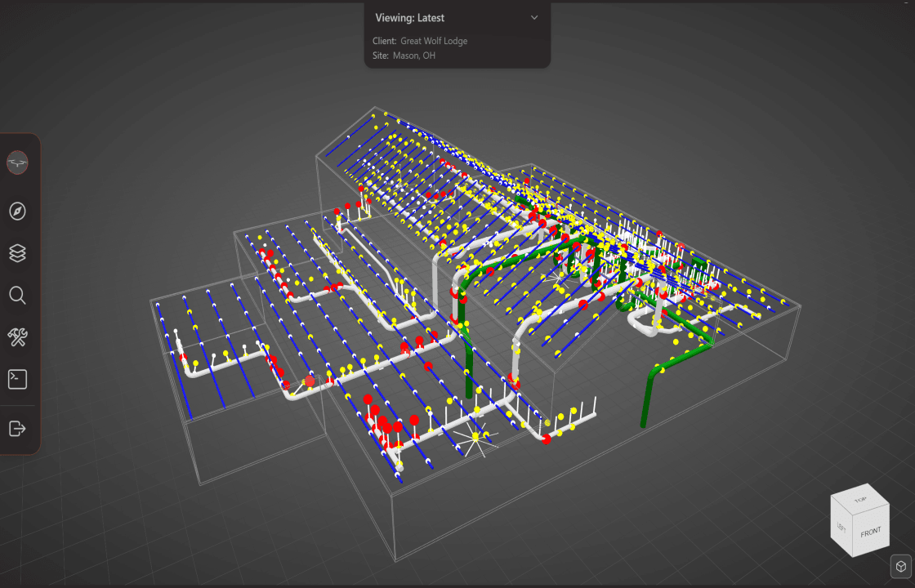This screenshot has width=915, height=588.
Task: Click the Site: Mason, OH text
Action: click(404, 56)
